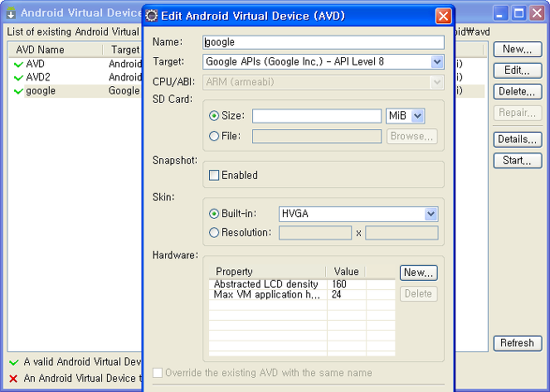Click New button in AVD Manager window
Image resolution: width=550 pixels, height=392 pixels.
point(518,50)
